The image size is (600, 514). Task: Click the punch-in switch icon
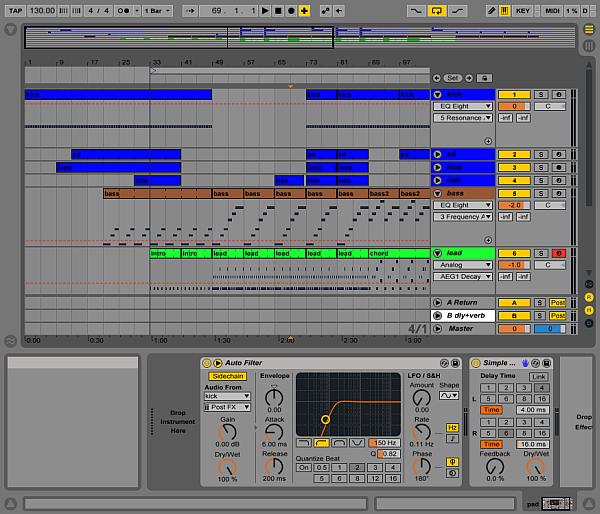[416, 11]
